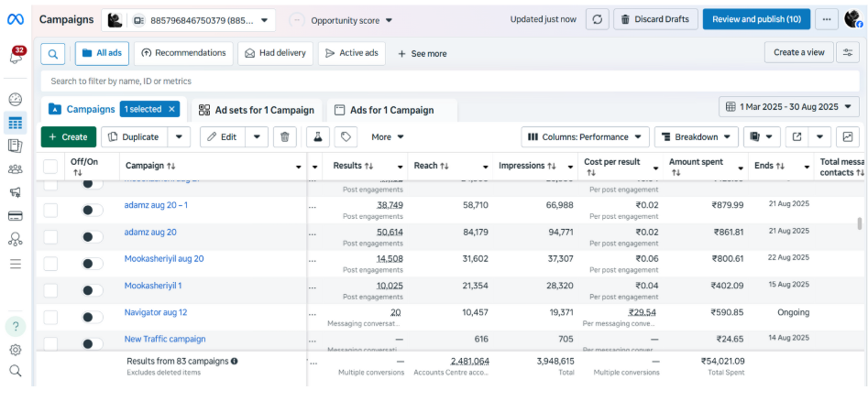Click the refresh icon beside Updated just now

598,19
